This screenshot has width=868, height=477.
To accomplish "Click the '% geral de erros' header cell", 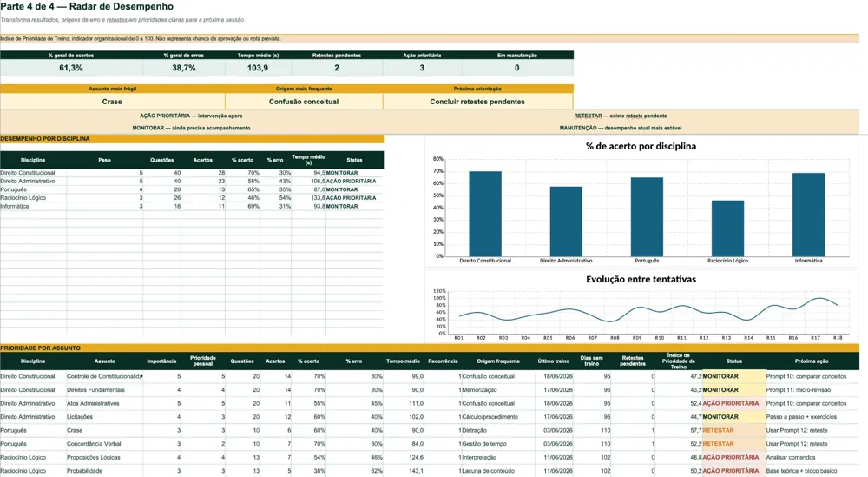I will [x=184, y=56].
